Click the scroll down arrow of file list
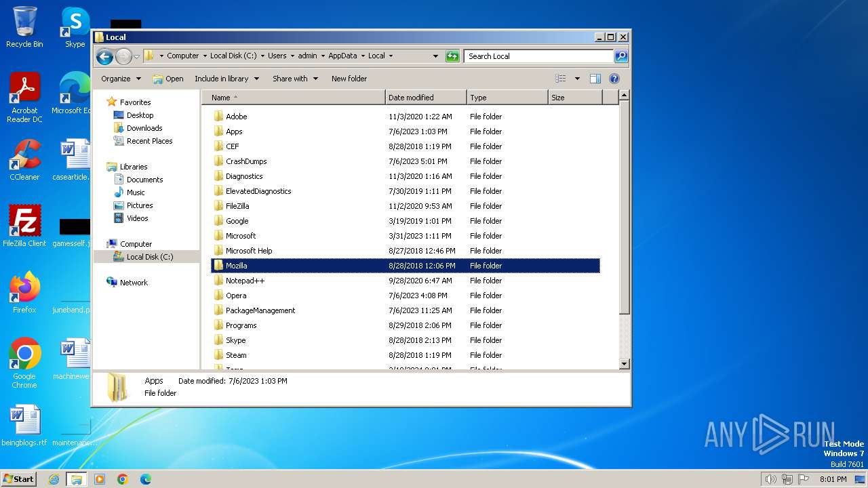The height and width of the screenshot is (488, 868). pyautogui.click(x=625, y=364)
